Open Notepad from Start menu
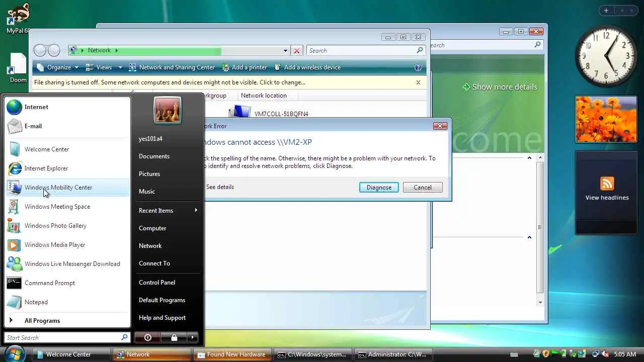 [67, 302]
